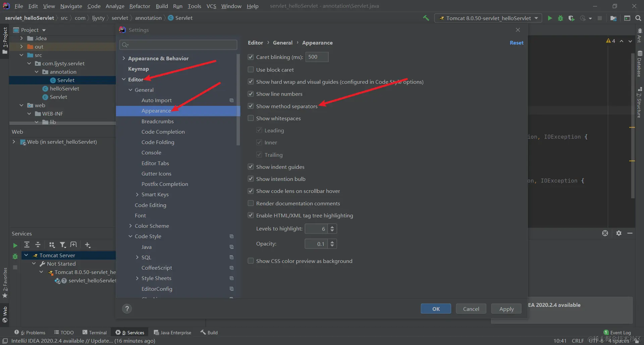The height and width of the screenshot is (345, 644).
Task: Go to previous highlighted error arrow
Action: coord(622,41)
